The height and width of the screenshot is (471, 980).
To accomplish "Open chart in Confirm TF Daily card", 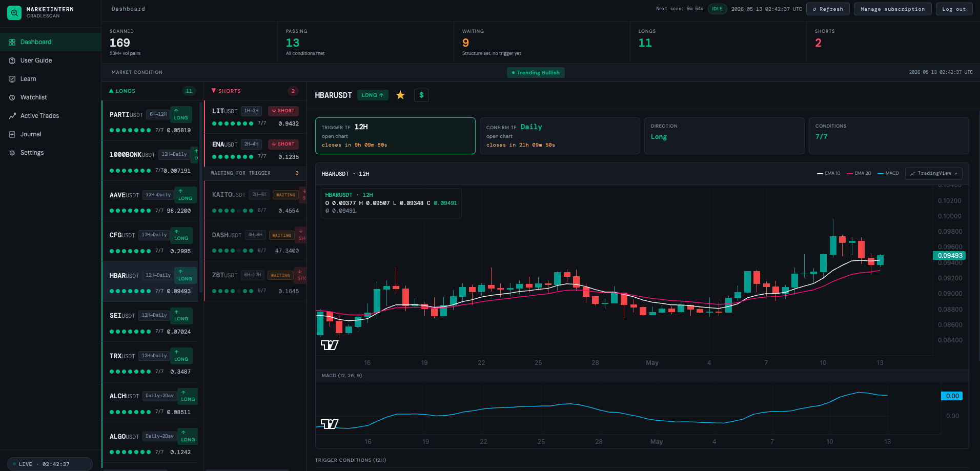I will (499, 136).
